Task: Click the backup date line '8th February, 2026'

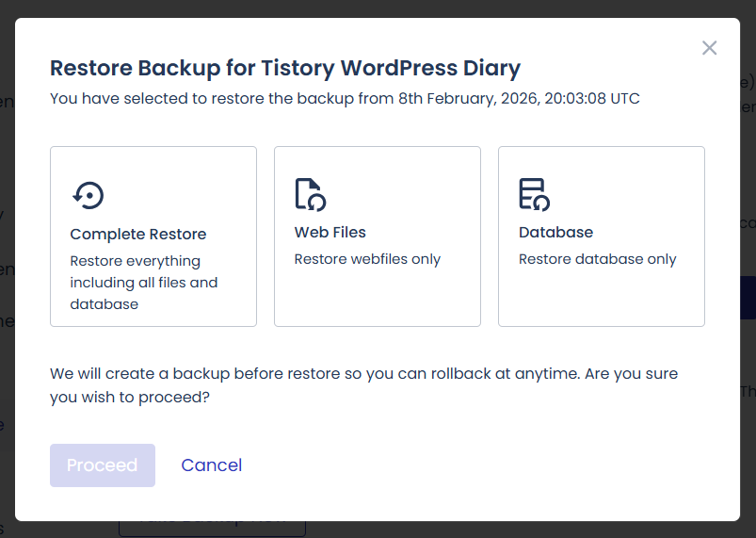Action: tap(345, 98)
